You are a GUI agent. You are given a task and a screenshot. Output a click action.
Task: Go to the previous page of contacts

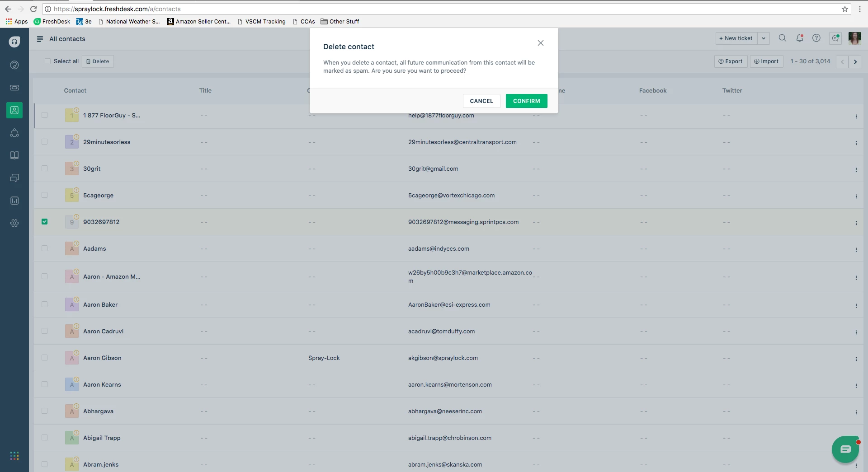click(842, 61)
